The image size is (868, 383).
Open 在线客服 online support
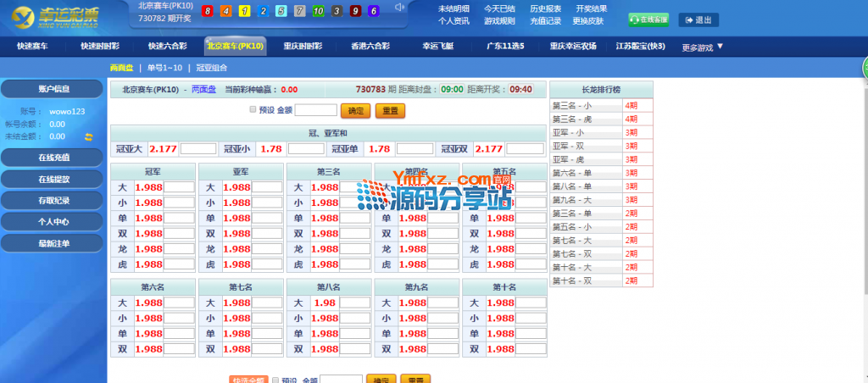click(648, 19)
